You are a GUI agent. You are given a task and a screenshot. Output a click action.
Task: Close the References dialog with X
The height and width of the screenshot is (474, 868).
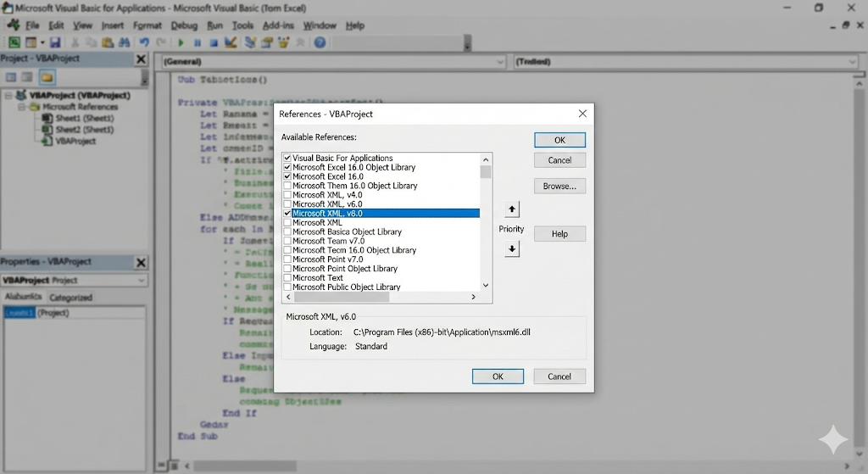point(582,114)
